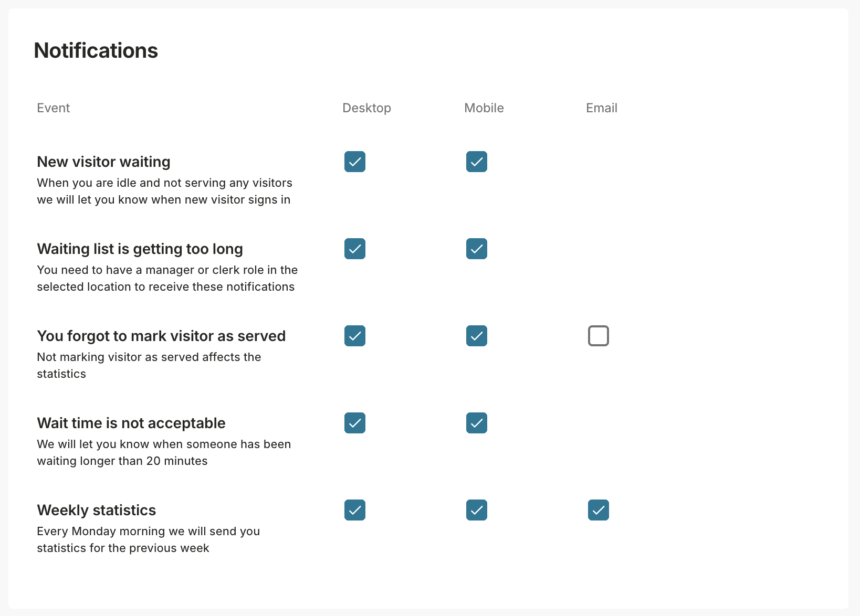Image resolution: width=860 pixels, height=616 pixels.
Task: Click the Notifications page heading
Action: click(x=96, y=50)
